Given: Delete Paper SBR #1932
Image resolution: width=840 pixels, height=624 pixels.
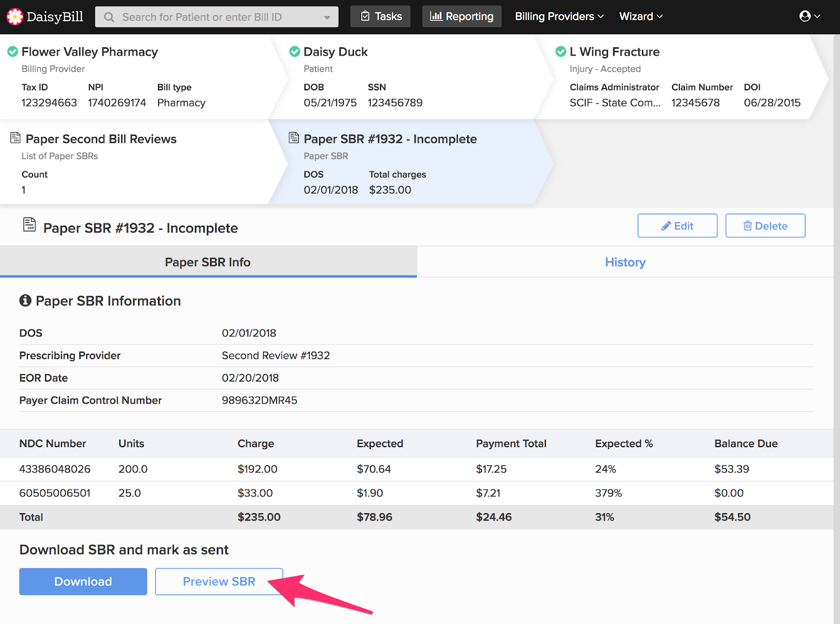Looking at the screenshot, I should click(765, 226).
